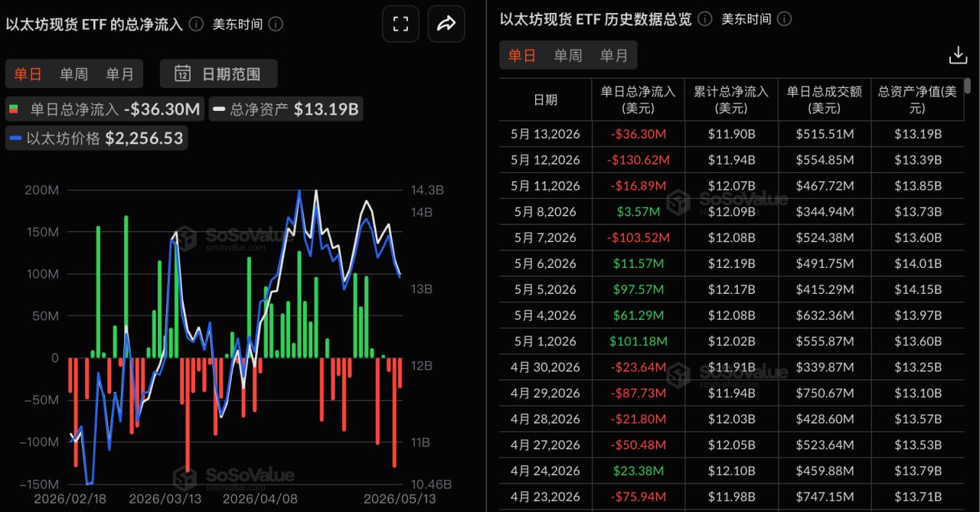Select the $14.01B net asset cell

[917, 264]
